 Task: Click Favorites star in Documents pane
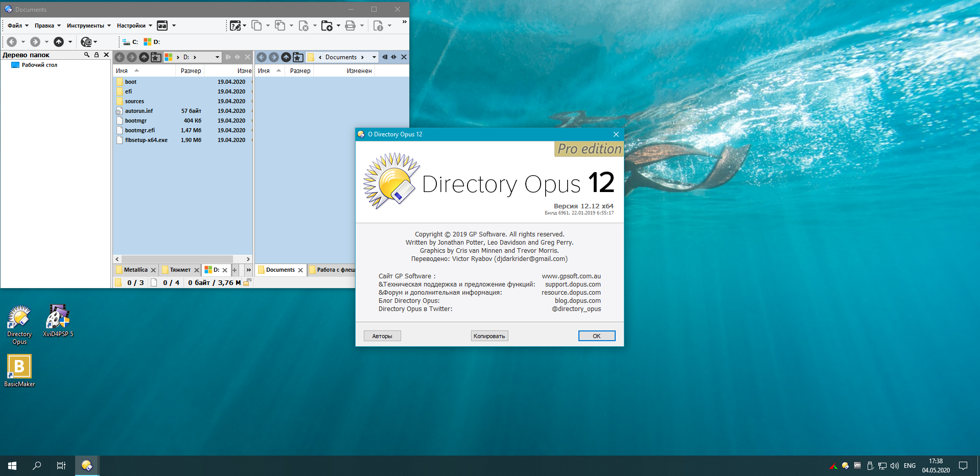298,57
